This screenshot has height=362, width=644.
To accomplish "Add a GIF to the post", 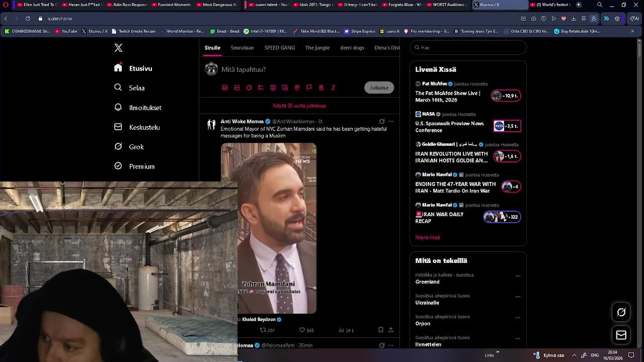I will (x=237, y=87).
